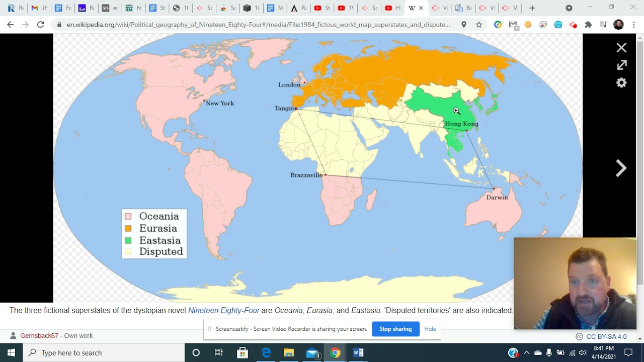The width and height of the screenshot is (644, 362).
Task: Open the Gmail extension icon in toolbar
Action: pyautogui.click(x=513, y=25)
